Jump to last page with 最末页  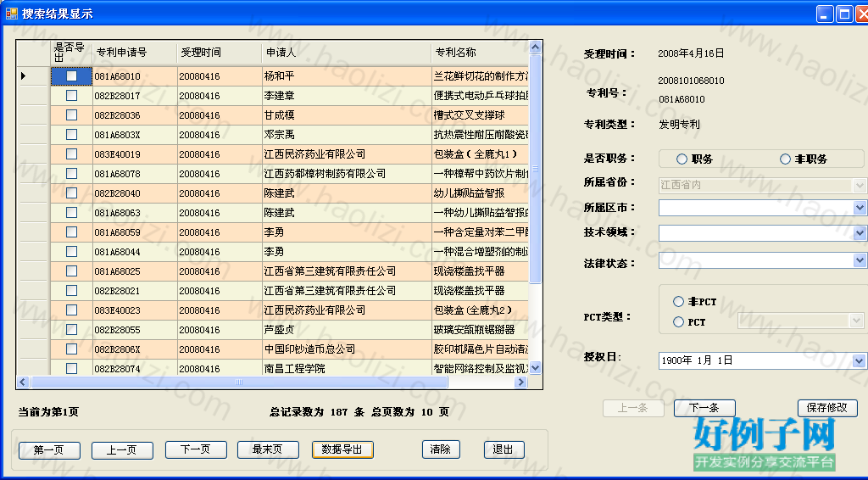[x=268, y=449]
